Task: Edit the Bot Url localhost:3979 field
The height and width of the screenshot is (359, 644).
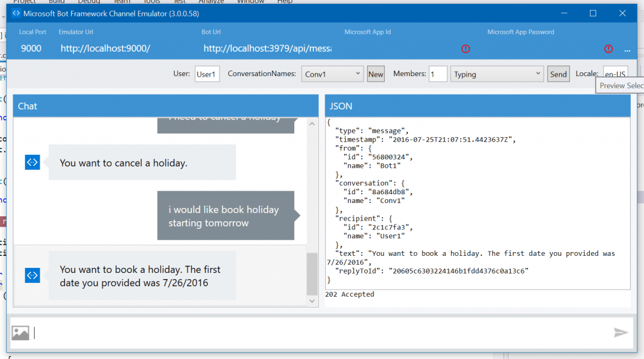Action: coord(267,48)
